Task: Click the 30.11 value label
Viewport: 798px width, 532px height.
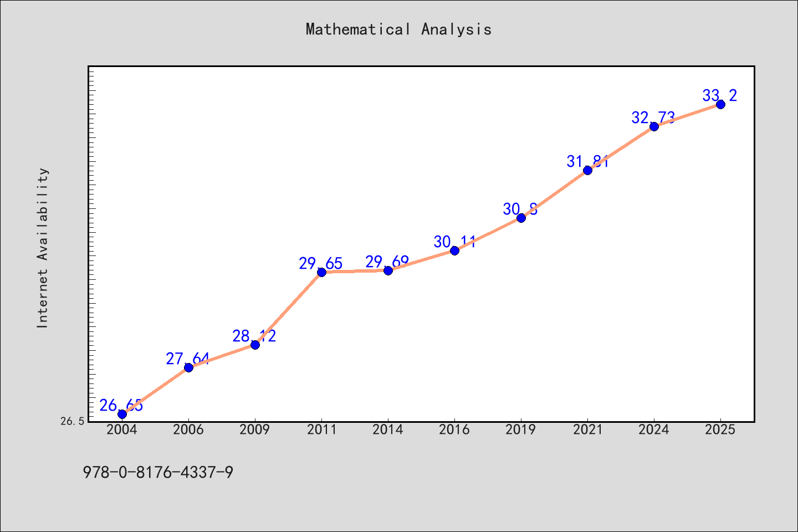Action: click(x=454, y=242)
